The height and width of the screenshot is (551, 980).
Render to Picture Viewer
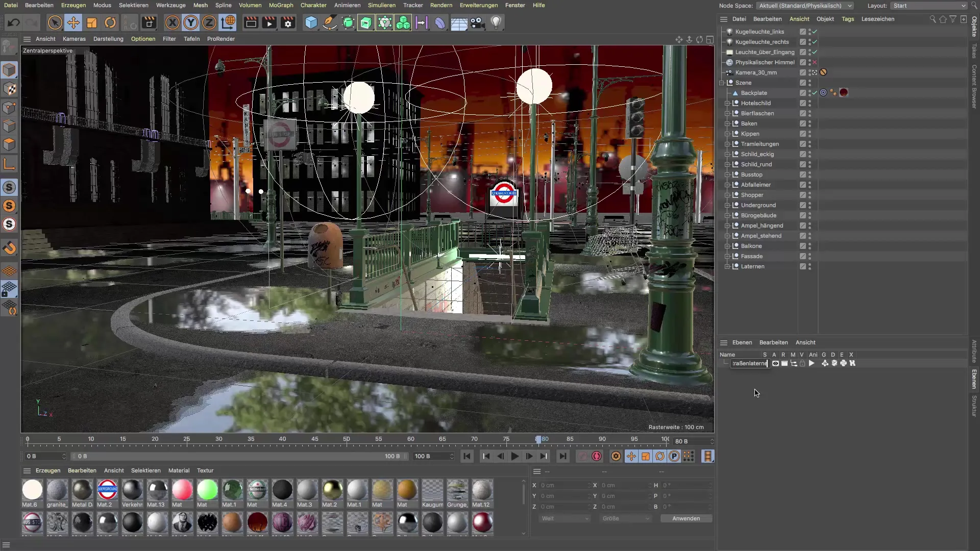pos(269,22)
